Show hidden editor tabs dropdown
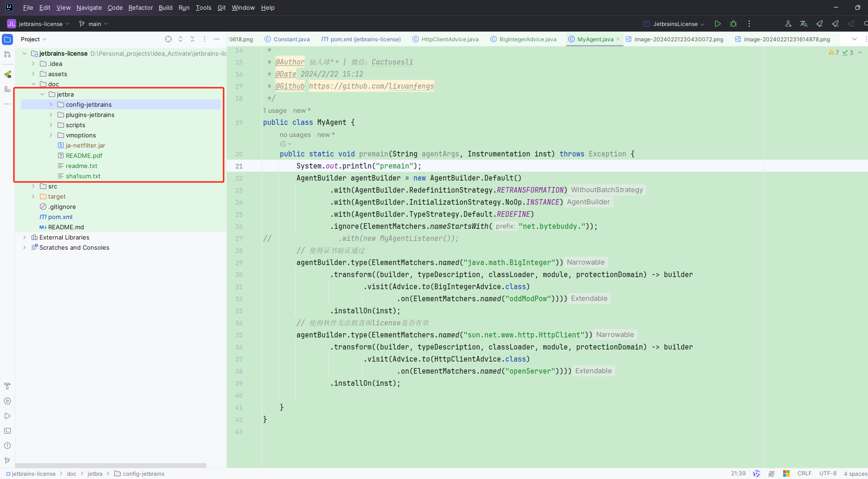This screenshot has width=868, height=479. pyautogui.click(x=855, y=39)
